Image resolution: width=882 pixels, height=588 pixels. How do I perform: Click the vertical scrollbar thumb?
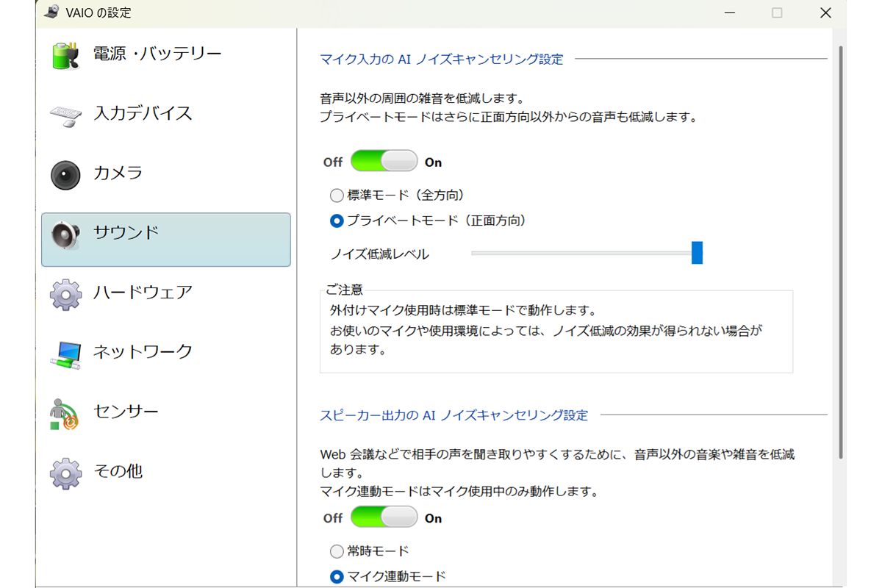coord(841,254)
